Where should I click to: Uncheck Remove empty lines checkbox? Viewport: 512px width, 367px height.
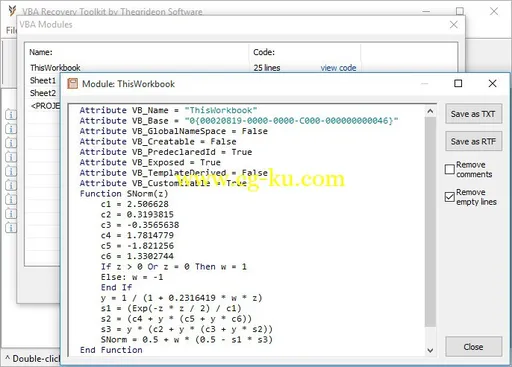(x=450, y=197)
